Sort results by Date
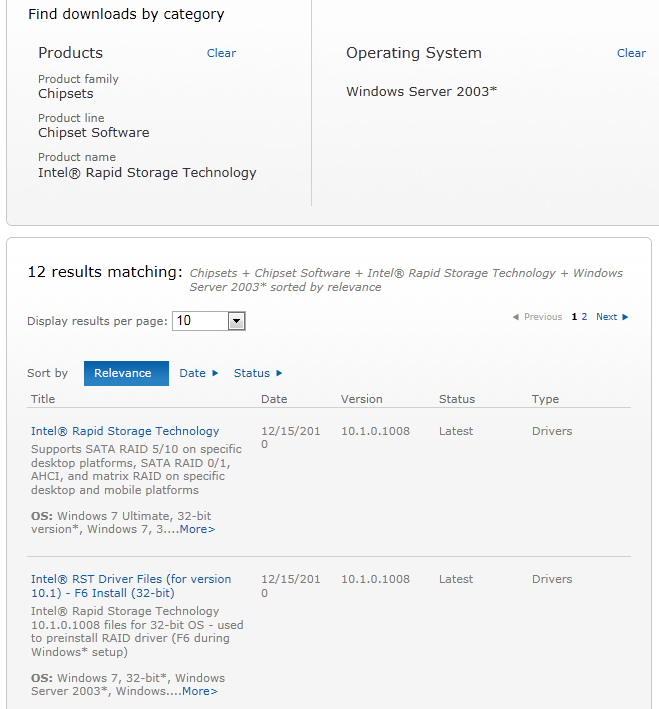The width and height of the screenshot is (659, 709). [192, 373]
